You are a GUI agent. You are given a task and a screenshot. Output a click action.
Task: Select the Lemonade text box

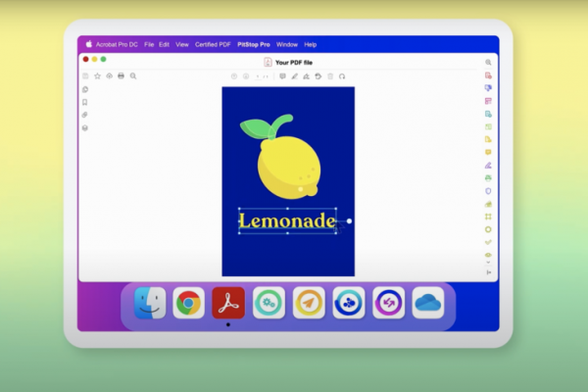pos(287,221)
